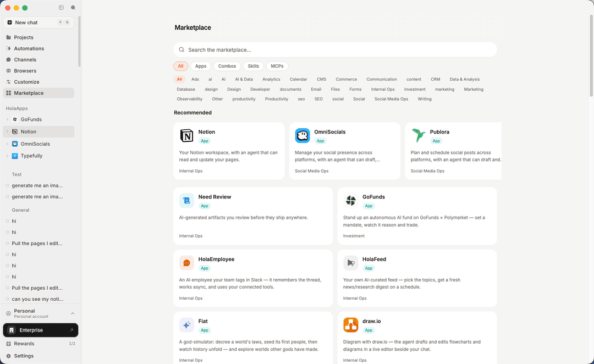594x364 pixels.
Task: Open Enterprise via its arrow icon
Action: pyautogui.click(x=71, y=330)
